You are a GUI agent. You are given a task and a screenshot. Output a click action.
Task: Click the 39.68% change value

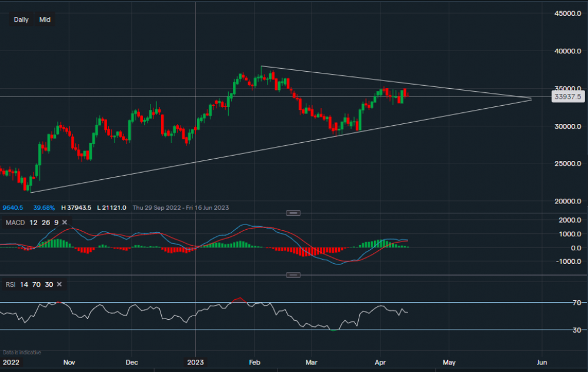[44, 207]
